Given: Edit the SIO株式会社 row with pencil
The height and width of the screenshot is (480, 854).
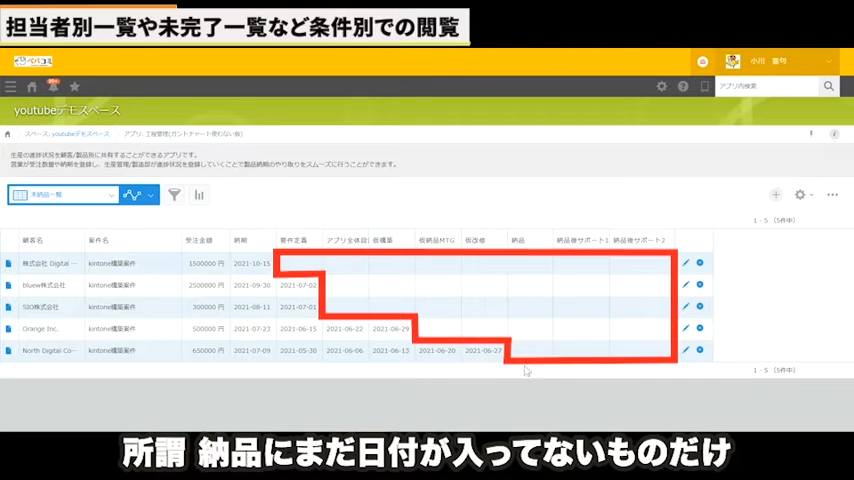Looking at the screenshot, I should [686, 307].
